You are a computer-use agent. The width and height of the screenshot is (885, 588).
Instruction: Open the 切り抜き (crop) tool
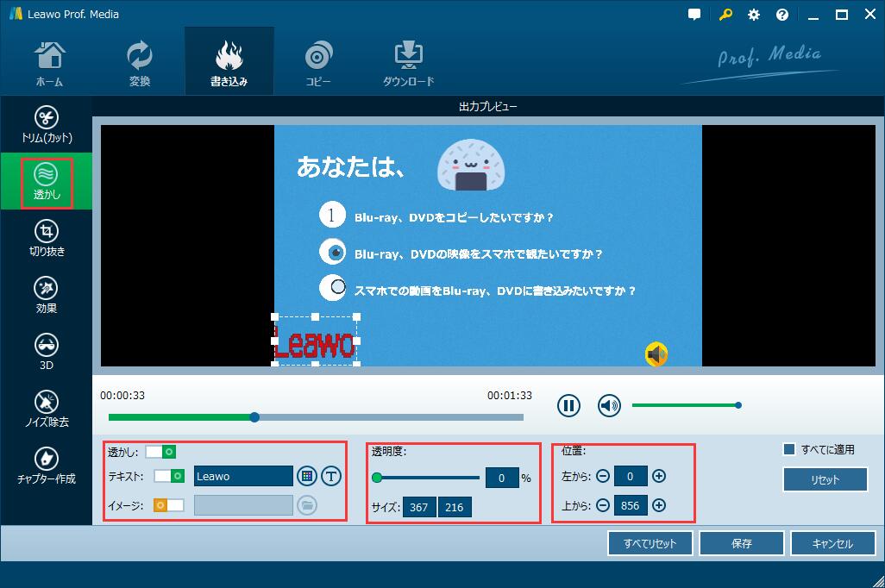(47, 238)
